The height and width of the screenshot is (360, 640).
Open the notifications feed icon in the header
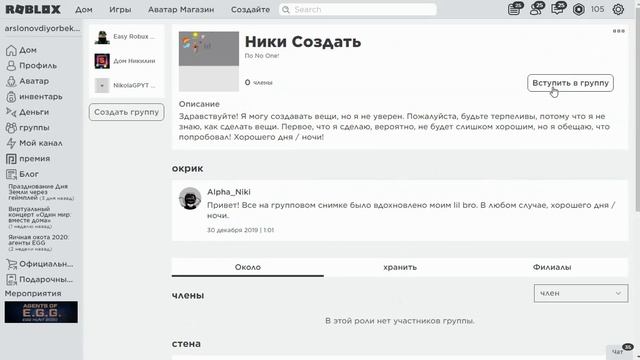pyautogui.click(x=514, y=9)
